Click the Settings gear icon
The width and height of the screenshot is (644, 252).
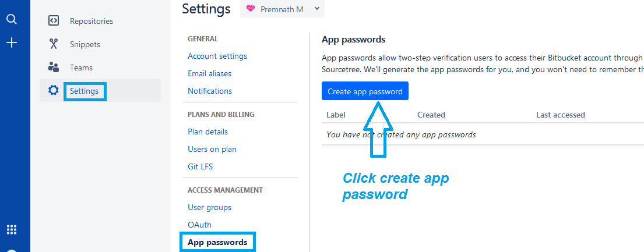coord(54,90)
